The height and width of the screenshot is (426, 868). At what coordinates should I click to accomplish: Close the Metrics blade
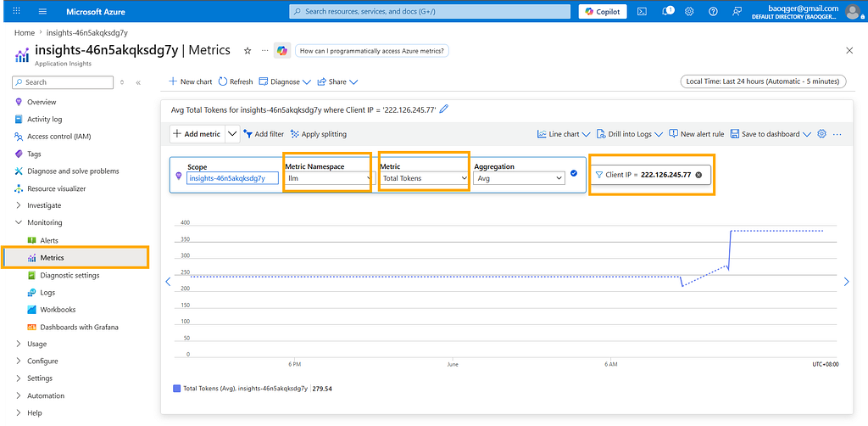click(849, 50)
